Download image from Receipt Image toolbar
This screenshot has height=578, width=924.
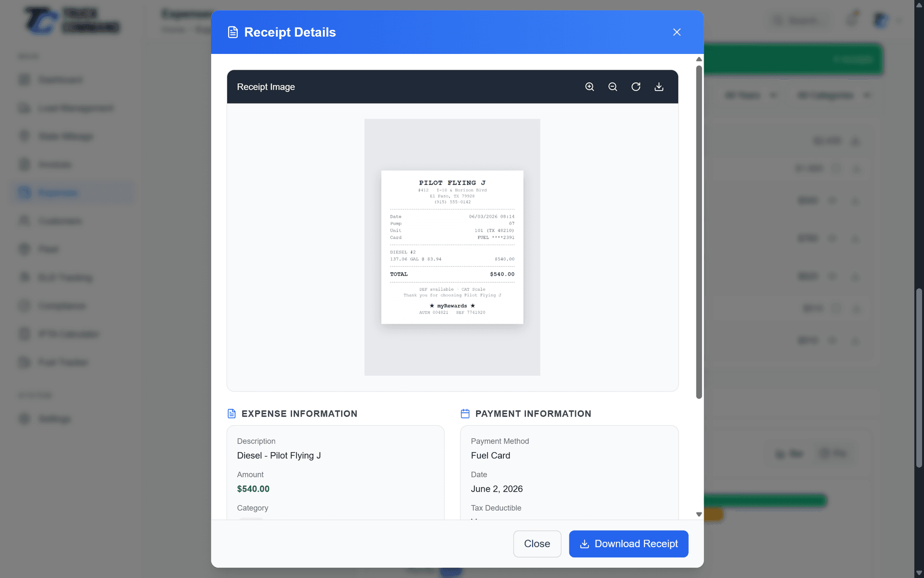click(659, 87)
